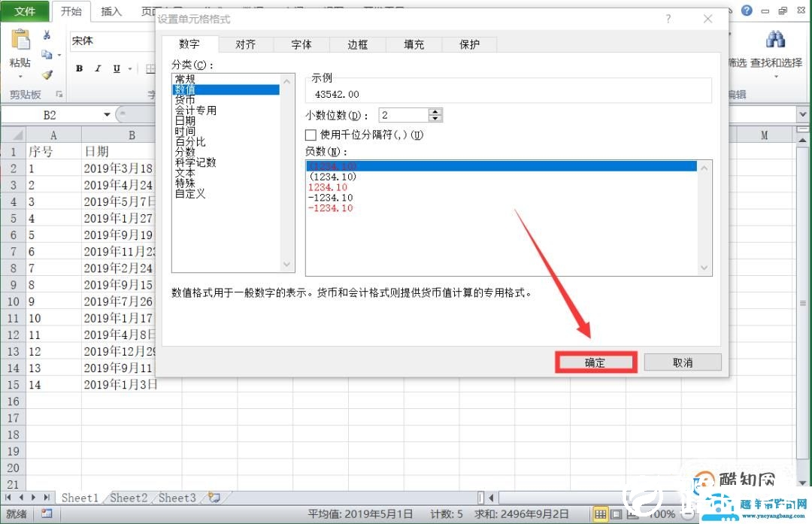Click the Page Layout view status icon
The width and height of the screenshot is (812, 524).
616,514
